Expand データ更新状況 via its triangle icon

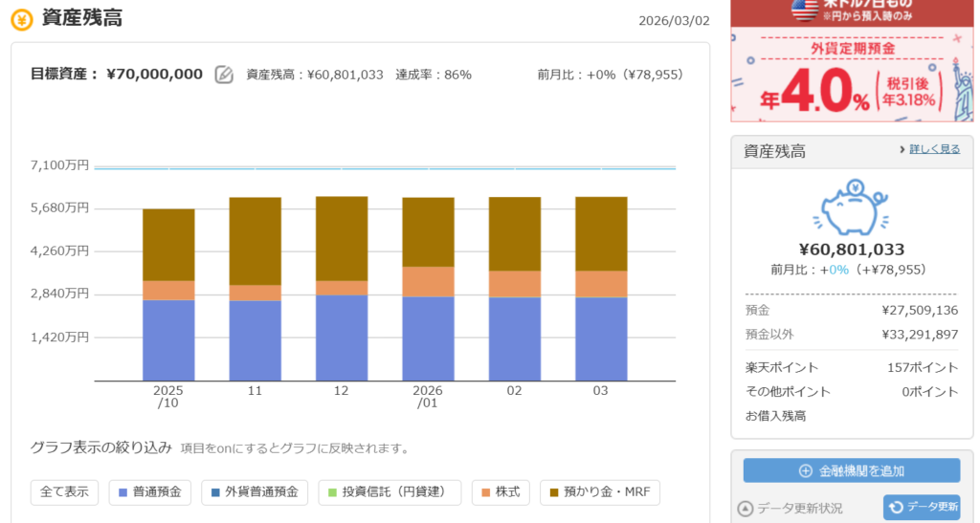click(x=746, y=509)
